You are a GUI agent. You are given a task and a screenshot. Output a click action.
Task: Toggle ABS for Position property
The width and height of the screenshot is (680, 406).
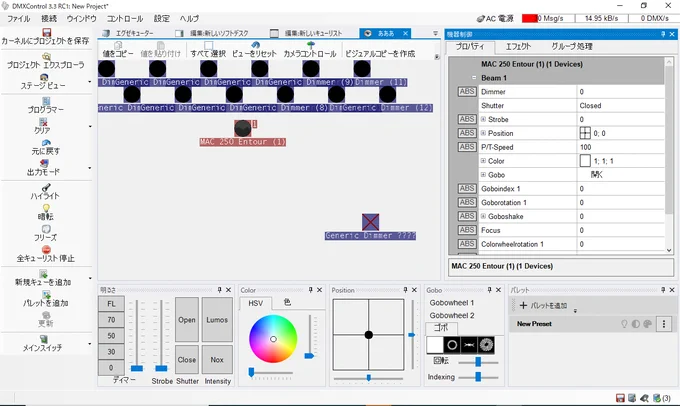tap(467, 133)
